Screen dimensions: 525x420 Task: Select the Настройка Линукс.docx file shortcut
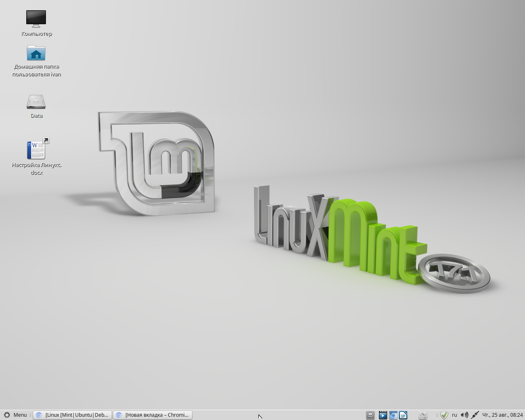36,150
